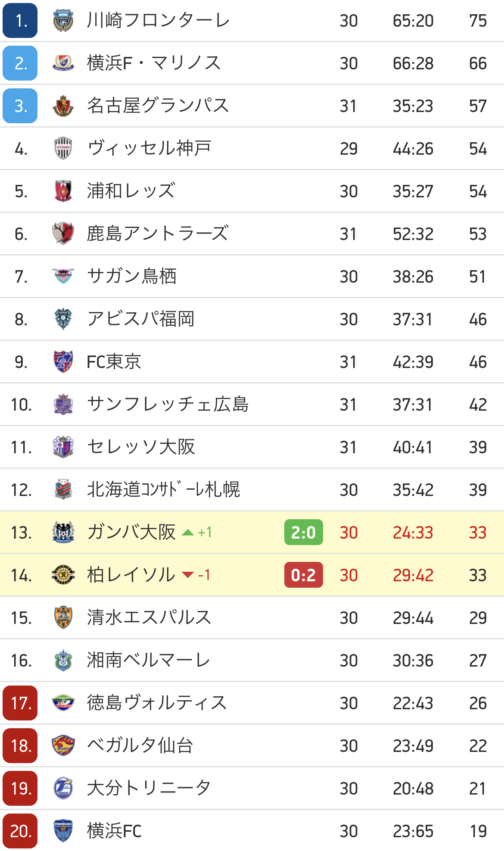Click the green up arrow beside ガンバ大阪
Screen dimensions: 504x851
click(188, 533)
